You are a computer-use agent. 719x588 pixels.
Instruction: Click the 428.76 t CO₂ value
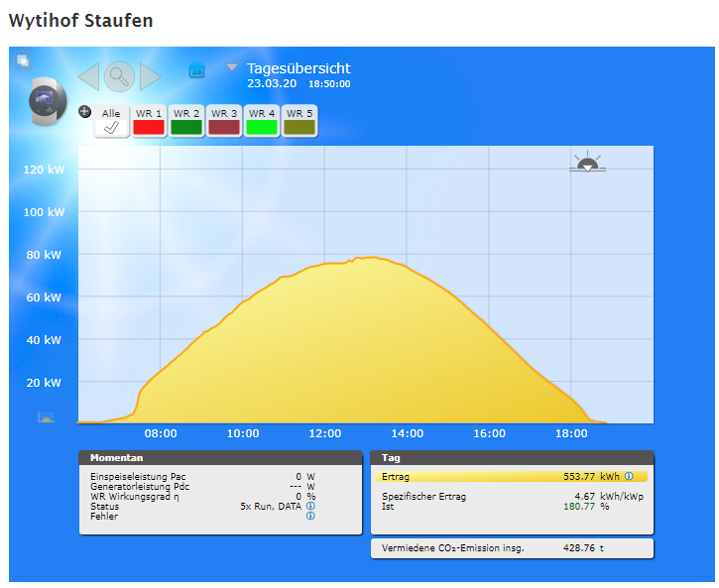[583, 548]
